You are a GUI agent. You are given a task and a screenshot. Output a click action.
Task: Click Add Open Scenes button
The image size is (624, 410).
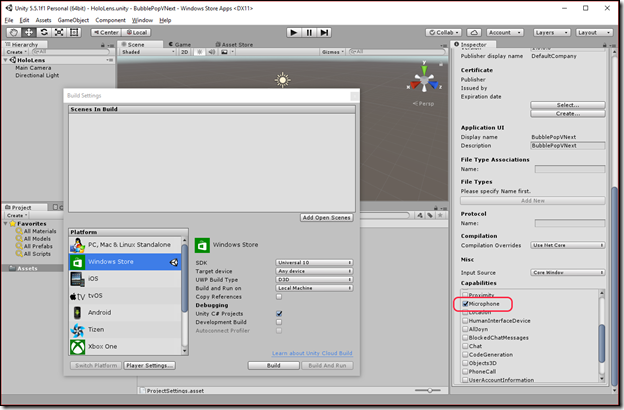pyautogui.click(x=327, y=218)
